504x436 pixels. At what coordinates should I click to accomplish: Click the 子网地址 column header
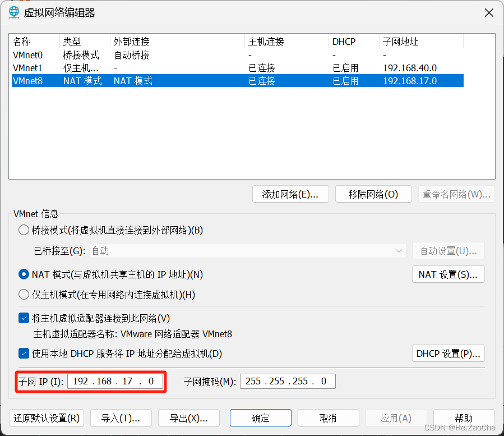422,42
